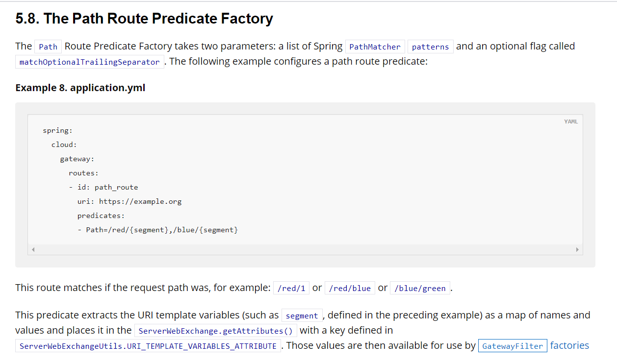The image size is (617, 364).
Task: Click the "5.8. The Path Route Predicate Factory" heading
Action: [x=144, y=19]
